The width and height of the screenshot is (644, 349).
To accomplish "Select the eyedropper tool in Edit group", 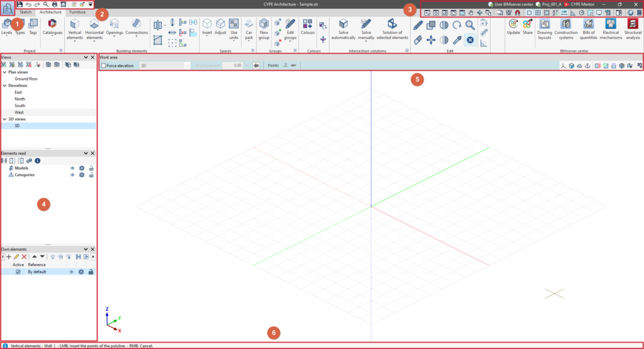I will click(457, 40).
